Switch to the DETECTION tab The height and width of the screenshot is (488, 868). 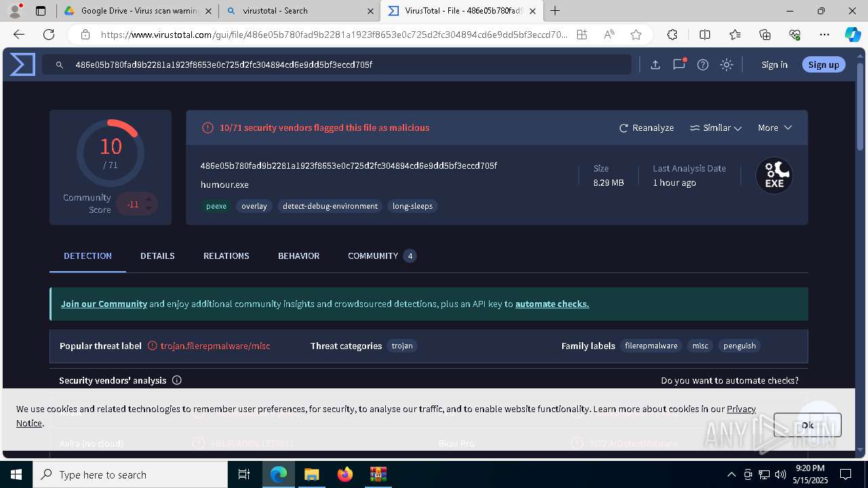pyautogui.click(x=87, y=256)
